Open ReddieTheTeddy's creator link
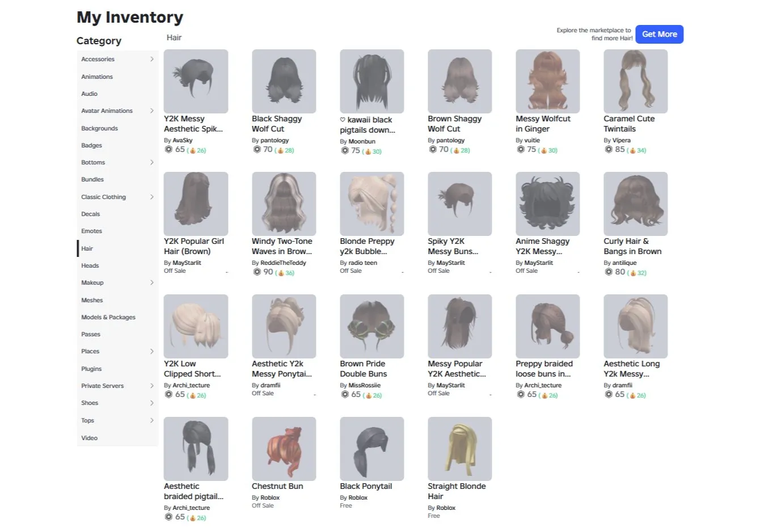Viewport: 773px width, 532px height. (x=283, y=263)
